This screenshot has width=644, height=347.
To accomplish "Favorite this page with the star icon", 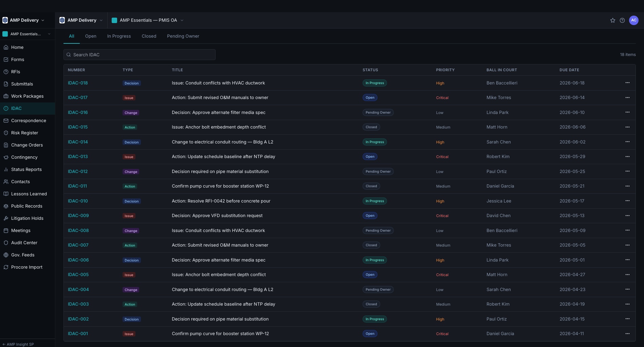I will click(613, 20).
